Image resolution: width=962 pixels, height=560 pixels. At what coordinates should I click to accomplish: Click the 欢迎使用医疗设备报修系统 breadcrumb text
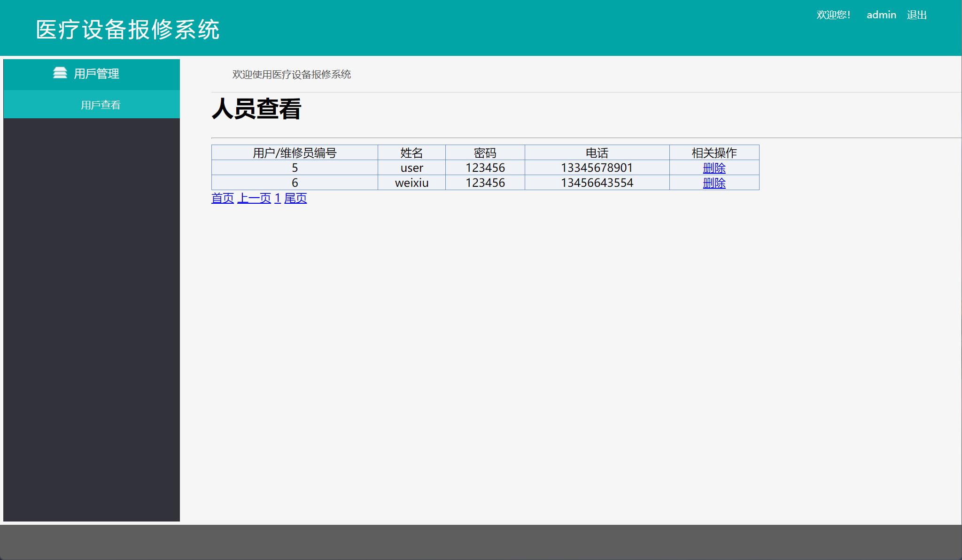[x=291, y=74]
